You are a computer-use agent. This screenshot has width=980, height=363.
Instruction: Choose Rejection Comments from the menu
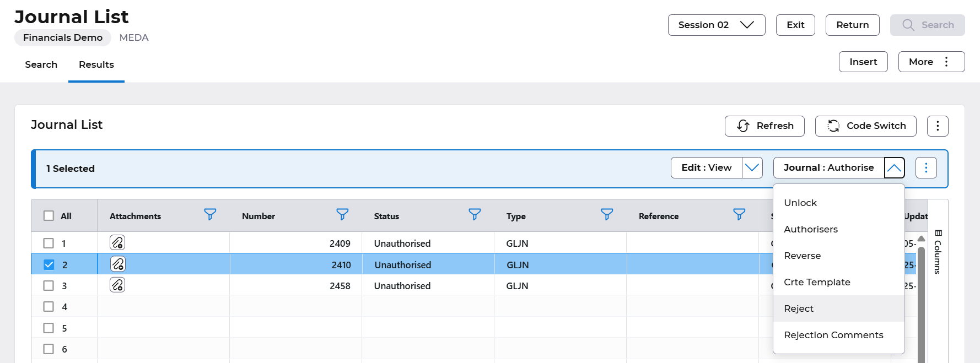pyautogui.click(x=838, y=335)
